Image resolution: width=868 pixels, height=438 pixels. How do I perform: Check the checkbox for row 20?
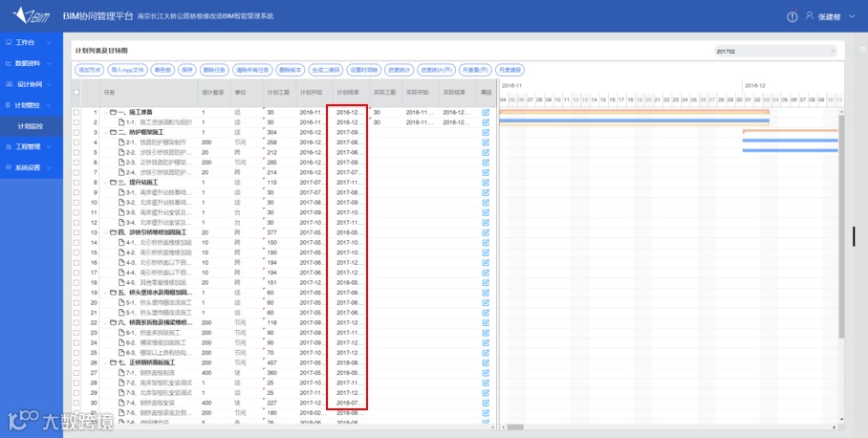point(76,302)
